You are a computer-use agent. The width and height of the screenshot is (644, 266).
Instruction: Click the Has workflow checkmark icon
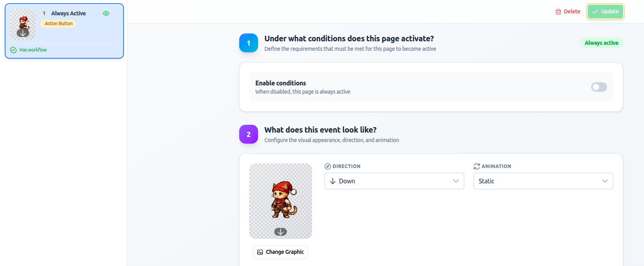(x=13, y=50)
